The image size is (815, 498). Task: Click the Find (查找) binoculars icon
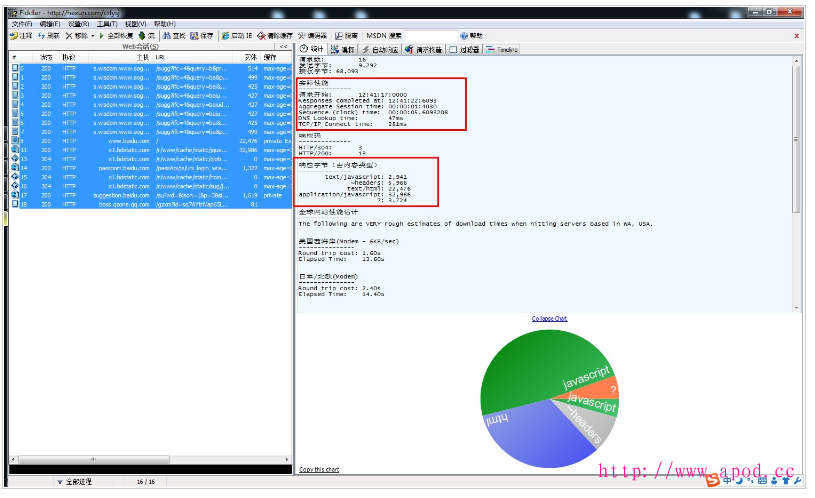[149, 35]
